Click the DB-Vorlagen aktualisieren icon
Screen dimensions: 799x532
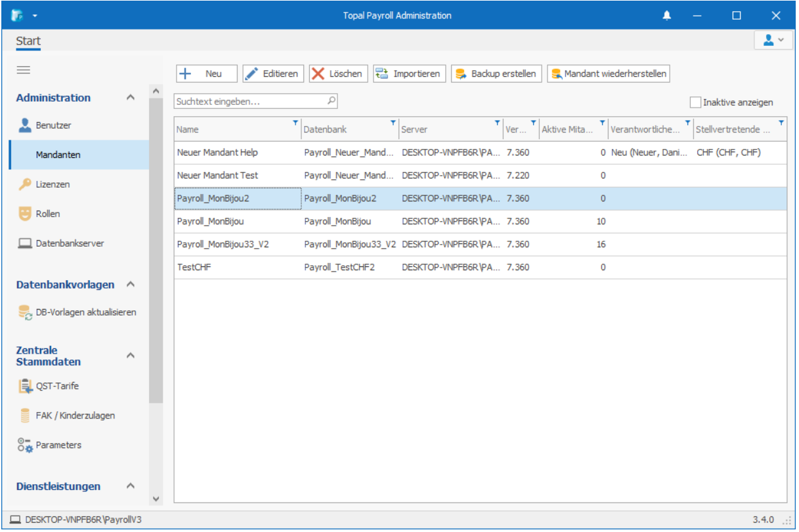tap(25, 313)
